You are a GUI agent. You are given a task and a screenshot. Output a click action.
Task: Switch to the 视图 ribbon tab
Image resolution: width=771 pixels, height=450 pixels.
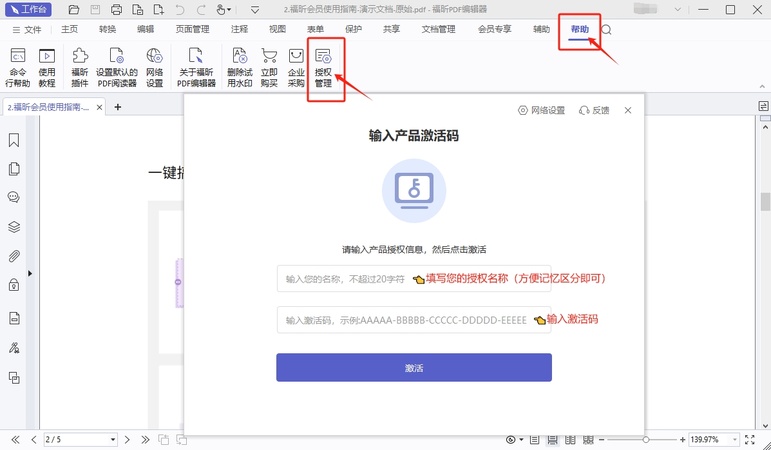277,30
